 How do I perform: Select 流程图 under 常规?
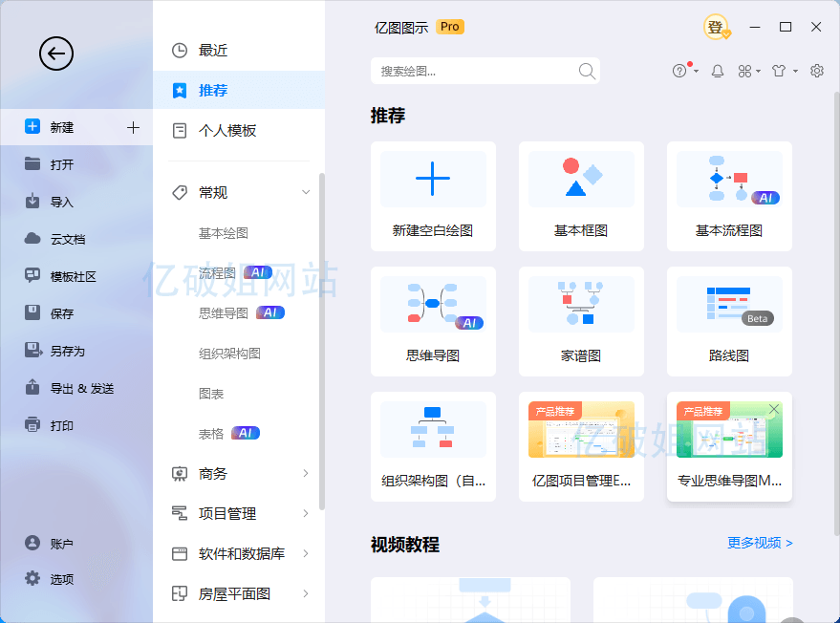pyautogui.click(x=217, y=272)
